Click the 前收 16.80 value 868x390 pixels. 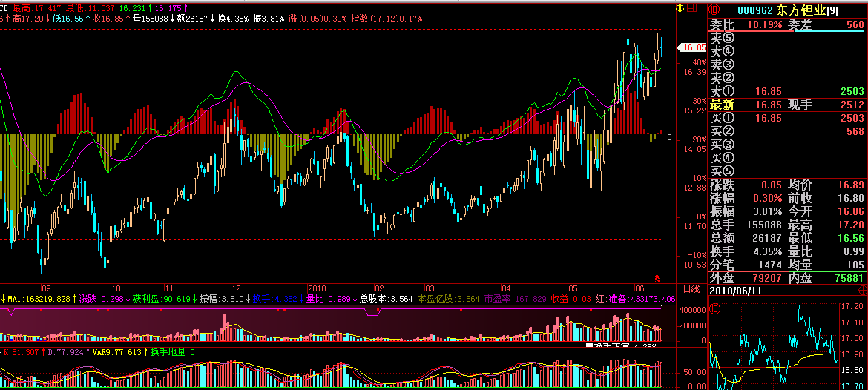click(x=852, y=198)
